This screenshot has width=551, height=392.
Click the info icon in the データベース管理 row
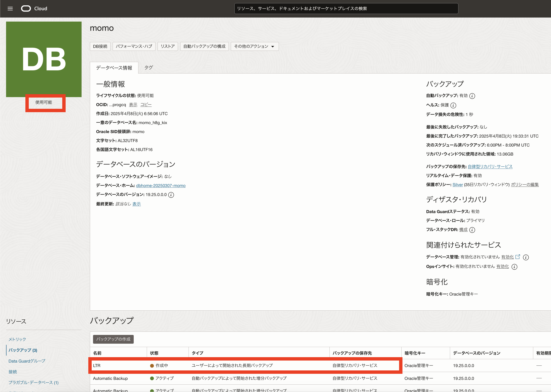(x=526, y=257)
